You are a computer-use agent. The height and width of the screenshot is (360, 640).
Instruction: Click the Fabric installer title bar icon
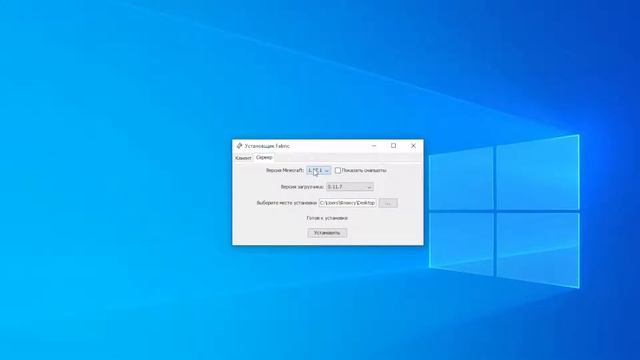tap(239, 146)
